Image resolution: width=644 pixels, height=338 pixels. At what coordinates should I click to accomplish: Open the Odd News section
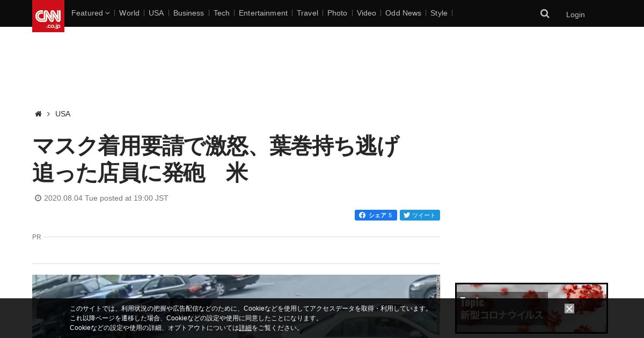pyautogui.click(x=403, y=13)
